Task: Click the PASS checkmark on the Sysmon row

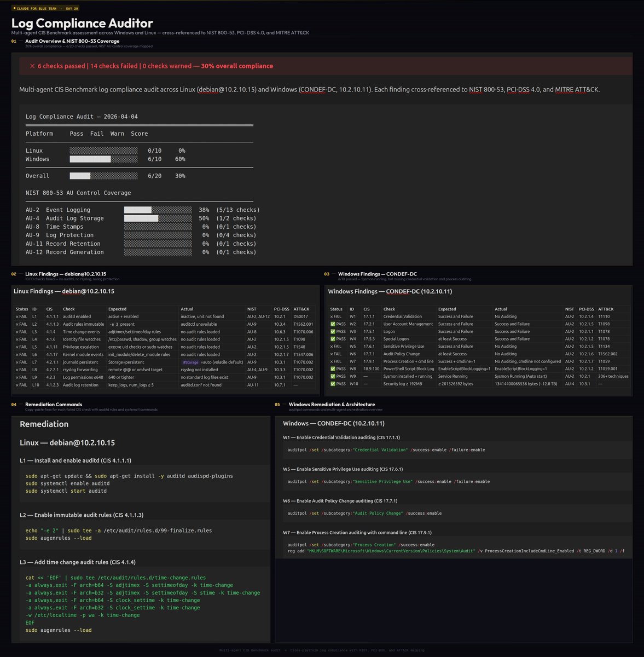Action: click(x=333, y=376)
